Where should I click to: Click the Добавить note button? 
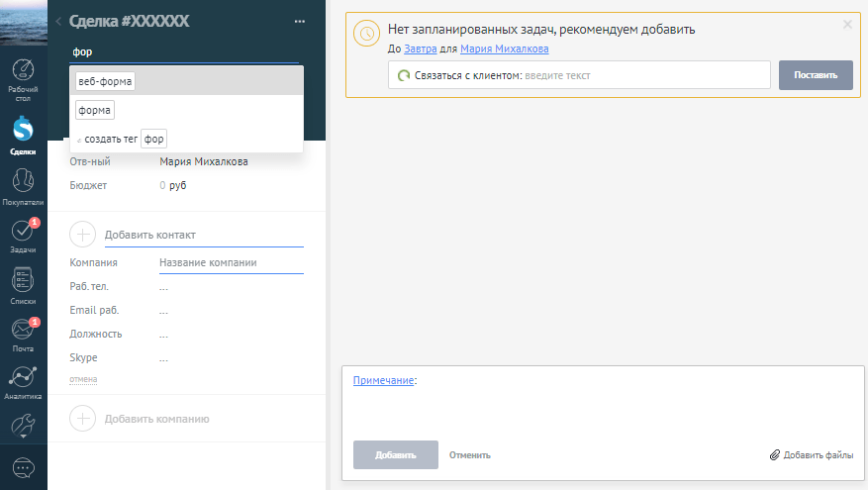pos(395,455)
